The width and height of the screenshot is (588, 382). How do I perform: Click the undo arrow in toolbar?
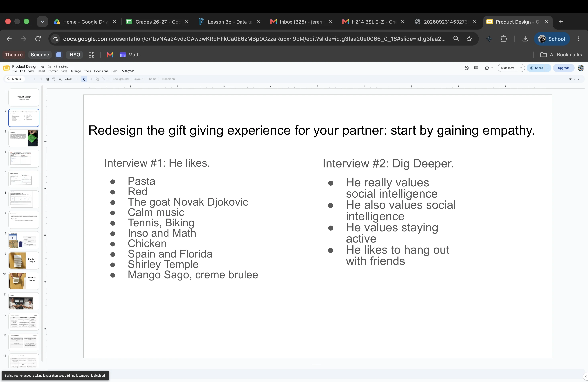tap(35, 79)
